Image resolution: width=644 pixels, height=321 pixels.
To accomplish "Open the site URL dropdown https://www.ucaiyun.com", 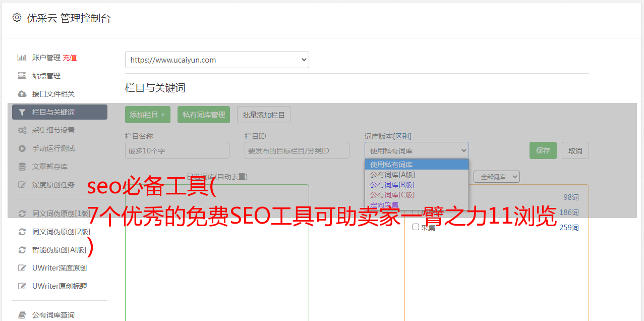I will click(x=217, y=60).
